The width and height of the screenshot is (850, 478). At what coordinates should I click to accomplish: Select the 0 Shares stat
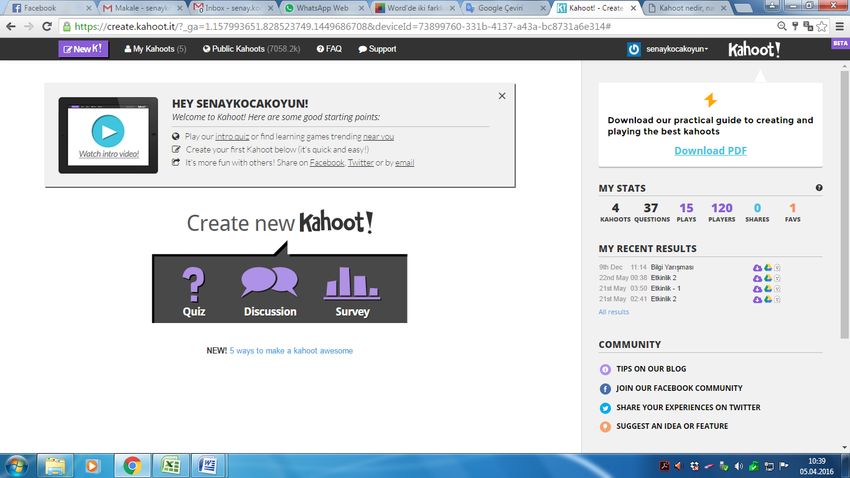point(757,212)
